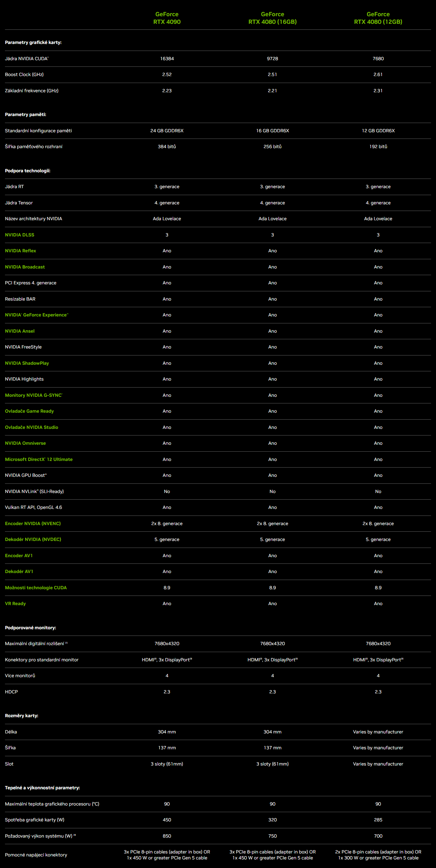Click the Resizable BAR row label
The width and height of the screenshot is (436, 868).
click(20, 299)
